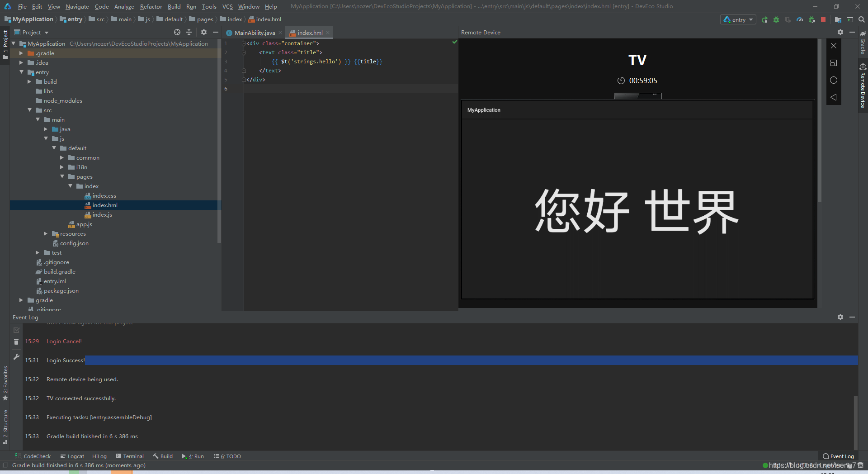Open the HiLog tool window
Viewport: 868px width, 474px height.
click(99, 456)
